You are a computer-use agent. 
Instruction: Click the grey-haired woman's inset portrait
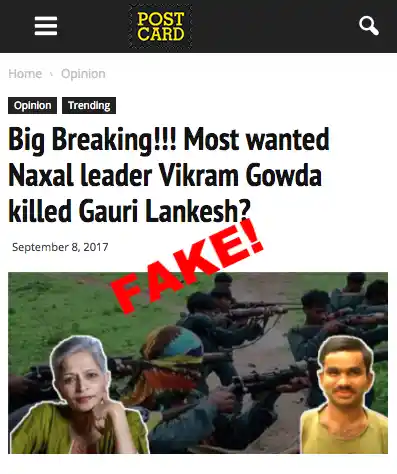point(78,397)
